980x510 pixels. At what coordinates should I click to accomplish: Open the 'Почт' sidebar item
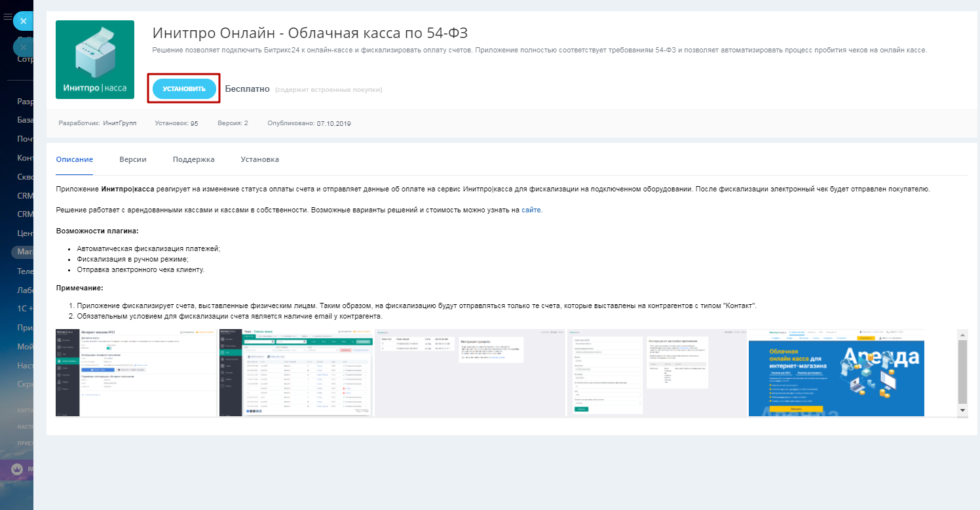[25, 139]
